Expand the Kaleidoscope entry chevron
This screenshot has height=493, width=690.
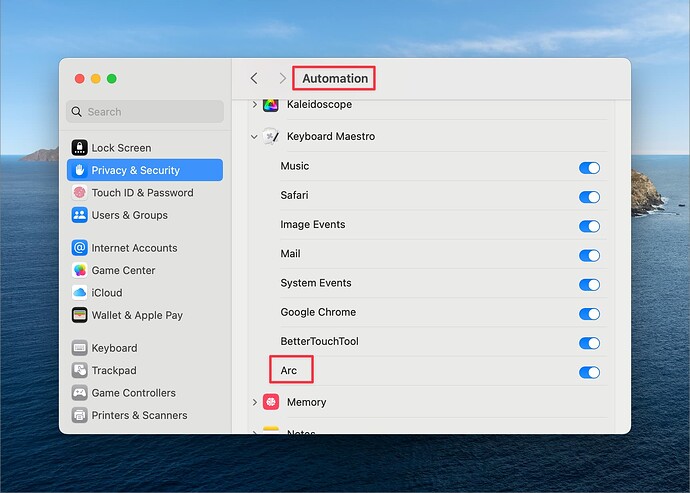[x=254, y=104]
